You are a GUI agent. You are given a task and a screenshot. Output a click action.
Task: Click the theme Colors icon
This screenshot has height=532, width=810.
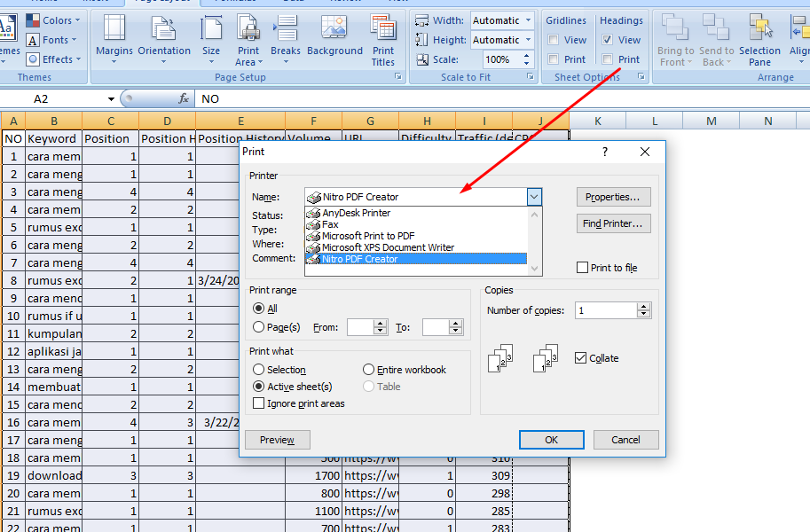click(33, 20)
